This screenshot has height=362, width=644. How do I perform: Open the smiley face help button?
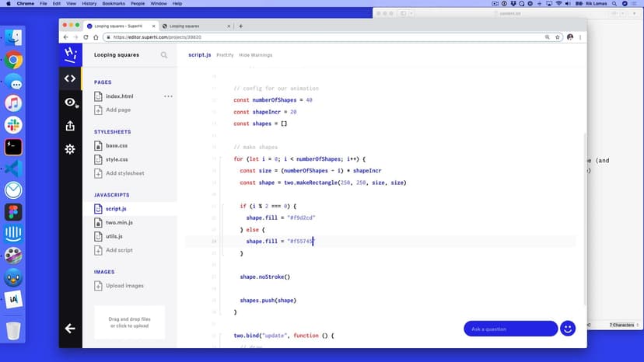[x=568, y=329]
